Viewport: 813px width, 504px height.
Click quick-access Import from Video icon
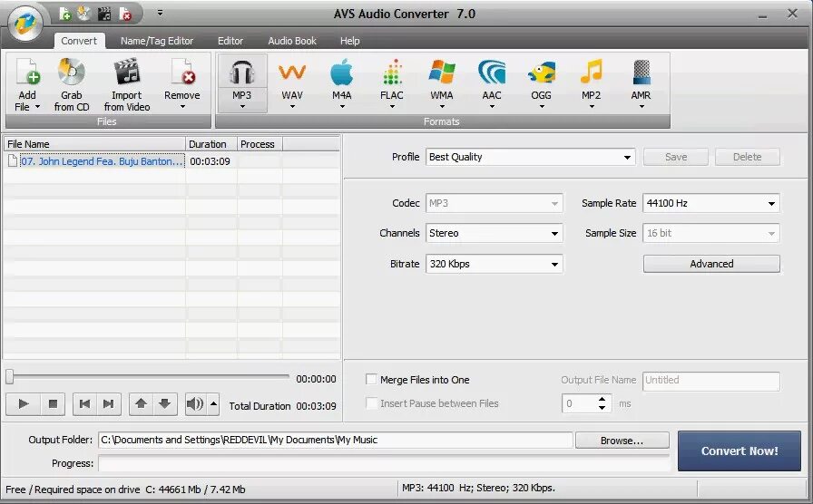pos(104,14)
